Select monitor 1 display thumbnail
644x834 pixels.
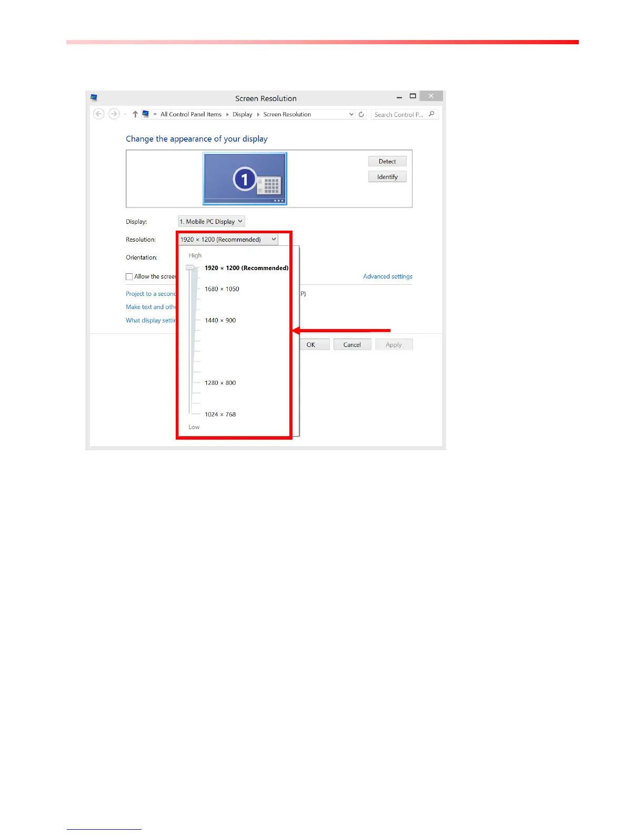[x=245, y=178]
